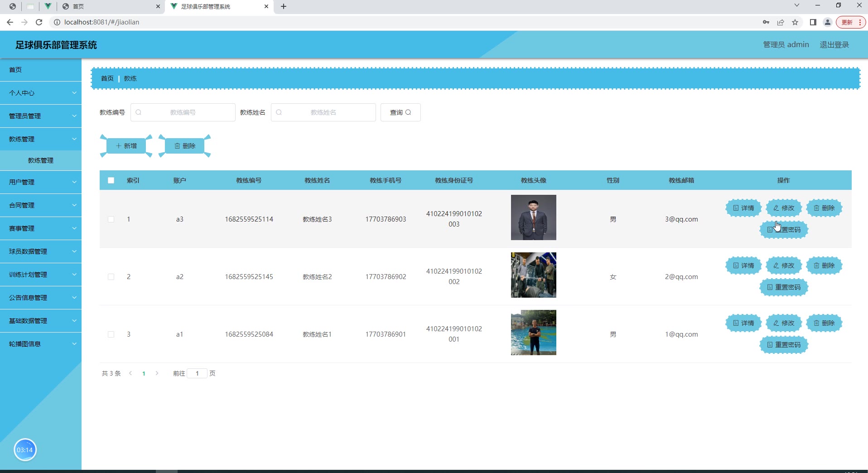
Task: Toggle the browser side panel icon
Action: pyautogui.click(x=813, y=22)
